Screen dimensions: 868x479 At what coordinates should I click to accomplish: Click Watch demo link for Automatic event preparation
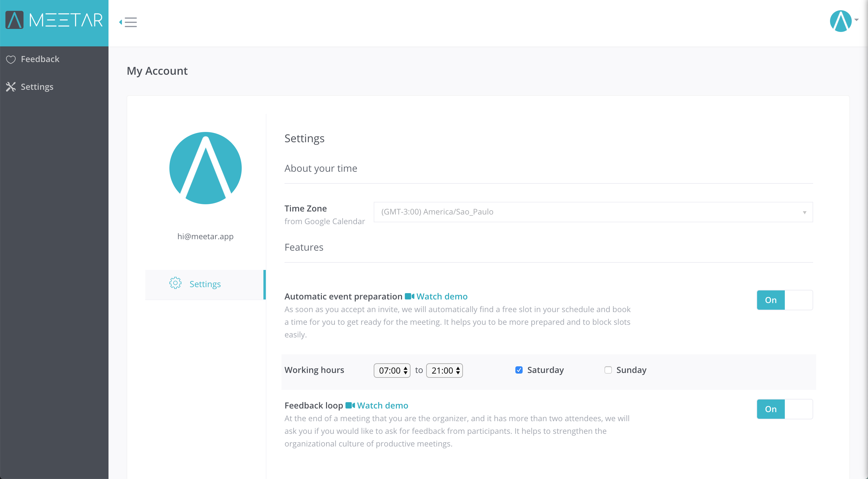tap(442, 296)
